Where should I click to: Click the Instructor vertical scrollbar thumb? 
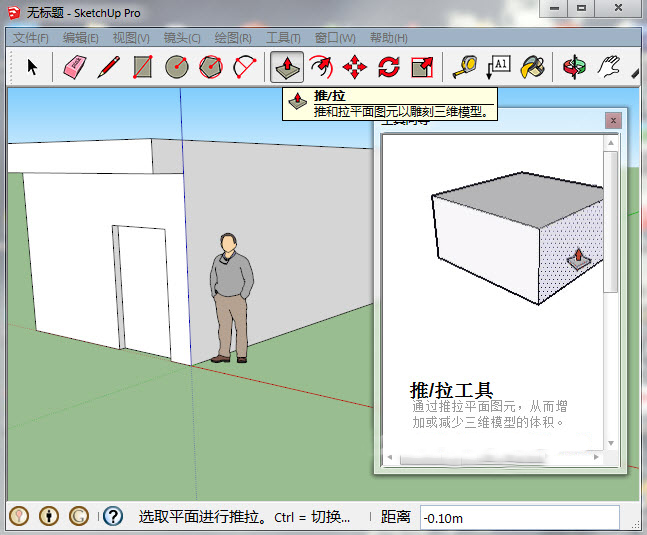pos(611,222)
